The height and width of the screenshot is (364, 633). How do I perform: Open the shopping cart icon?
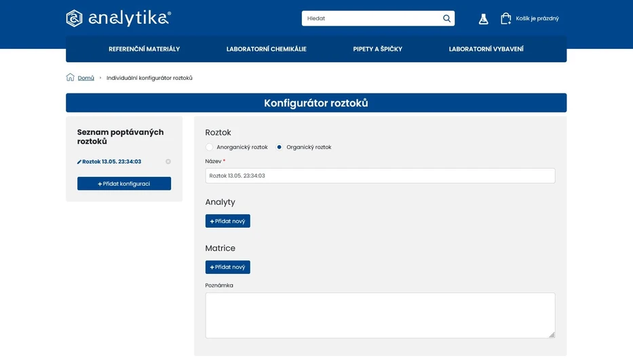pos(506,18)
